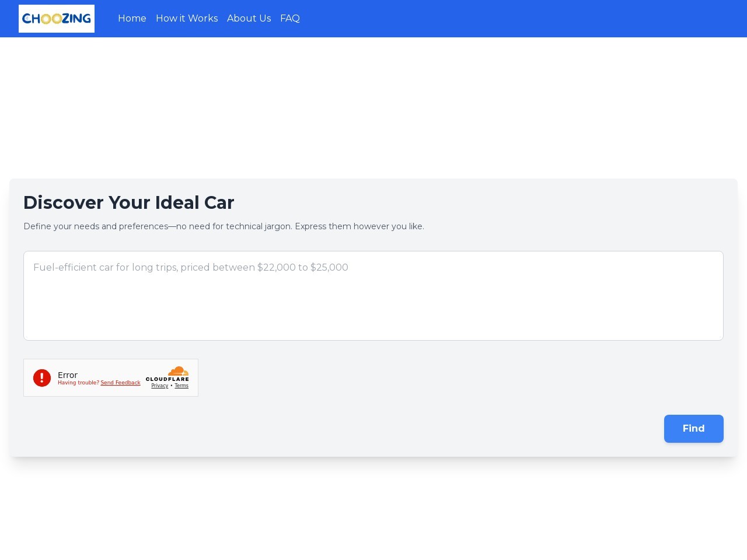Image resolution: width=747 pixels, height=560 pixels.
Task: Go to How it Works page
Action: click(187, 19)
